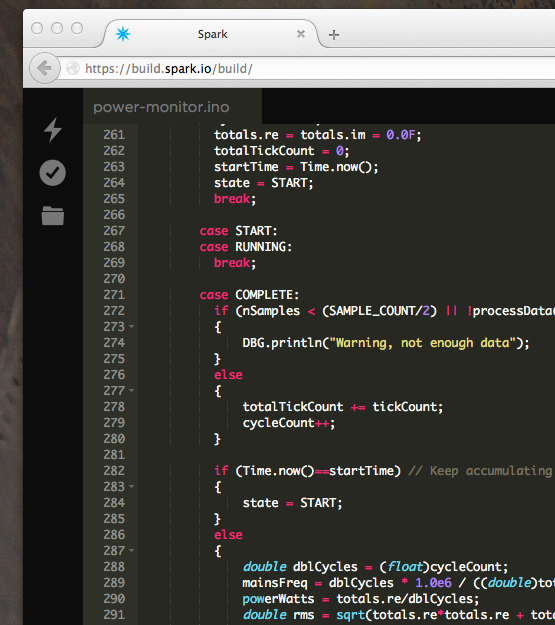Click "state = START;" on line 284

coord(292,503)
